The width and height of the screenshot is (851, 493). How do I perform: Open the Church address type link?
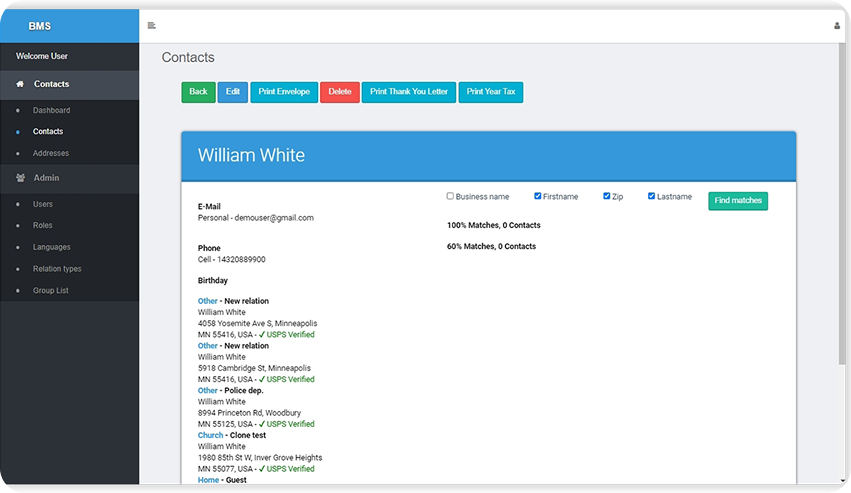pyautogui.click(x=210, y=436)
